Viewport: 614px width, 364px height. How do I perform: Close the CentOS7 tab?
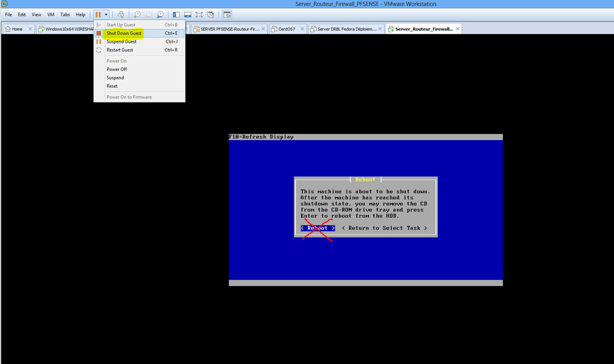pos(302,29)
